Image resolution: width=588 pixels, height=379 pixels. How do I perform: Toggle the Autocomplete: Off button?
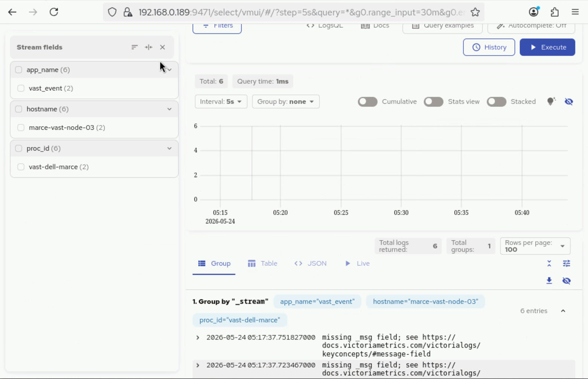click(x=531, y=27)
